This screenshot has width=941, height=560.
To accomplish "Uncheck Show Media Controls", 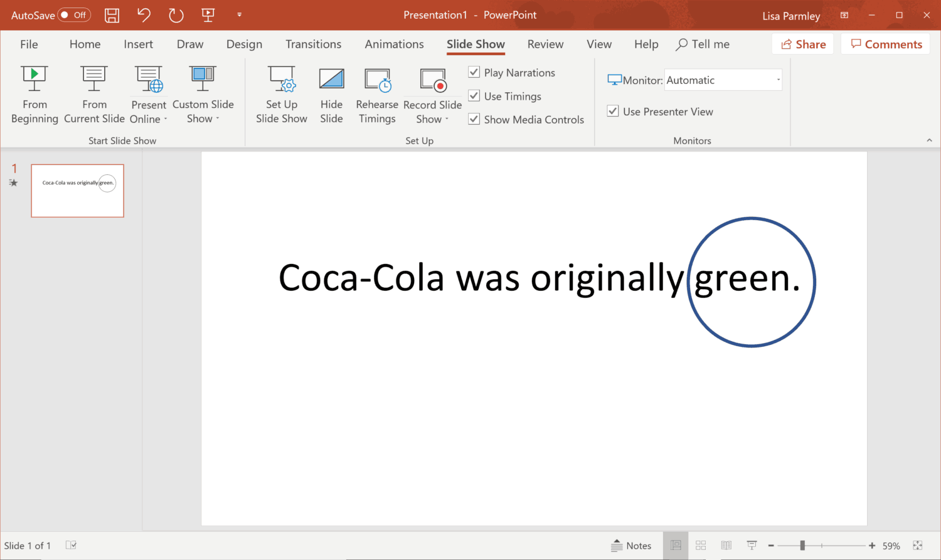I will (x=474, y=119).
